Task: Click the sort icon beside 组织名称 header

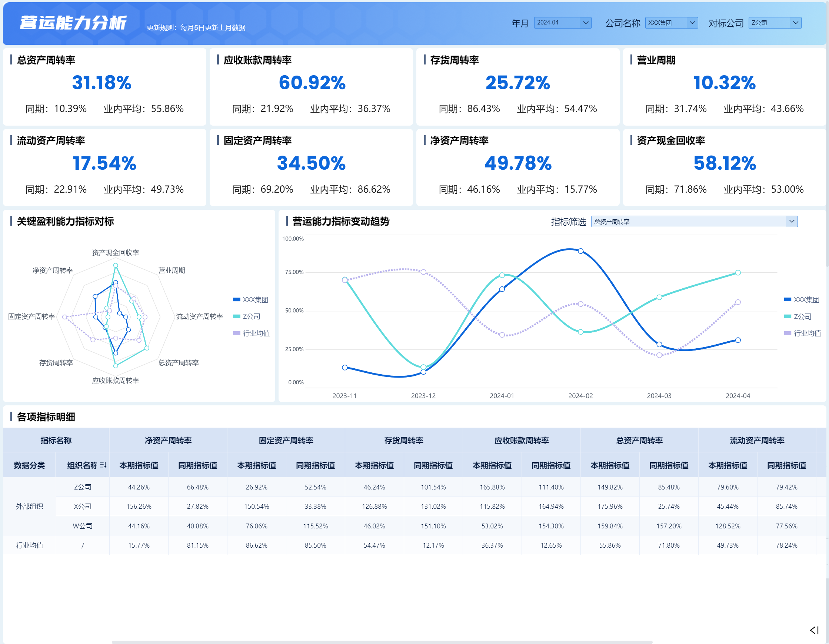Action: tap(103, 465)
